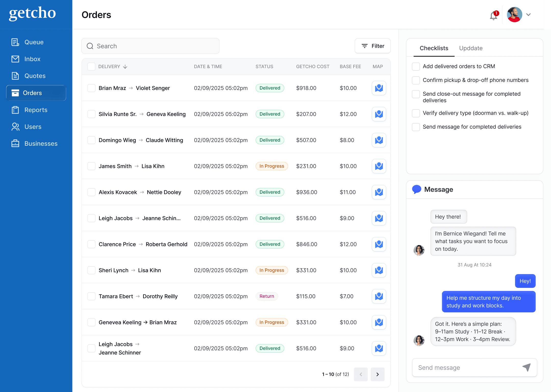Open the Filter options

click(372, 46)
